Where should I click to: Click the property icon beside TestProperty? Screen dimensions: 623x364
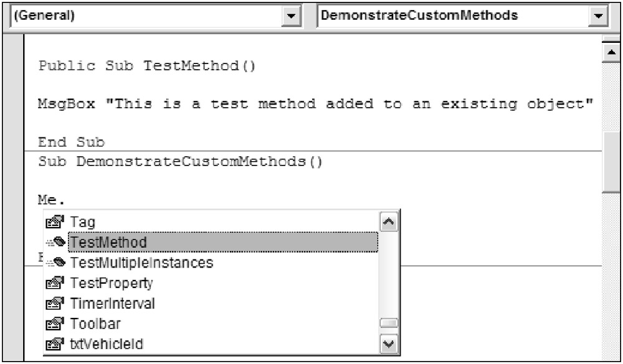pyautogui.click(x=55, y=284)
